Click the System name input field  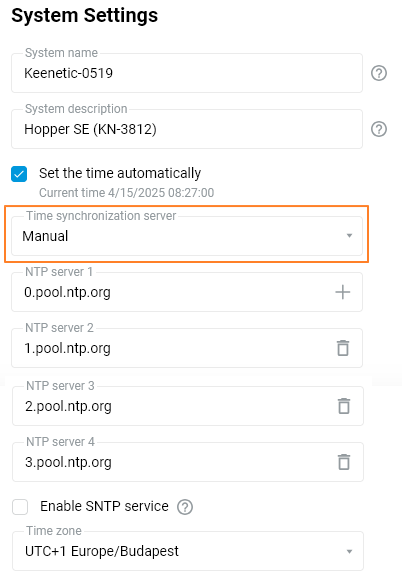[x=187, y=73]
